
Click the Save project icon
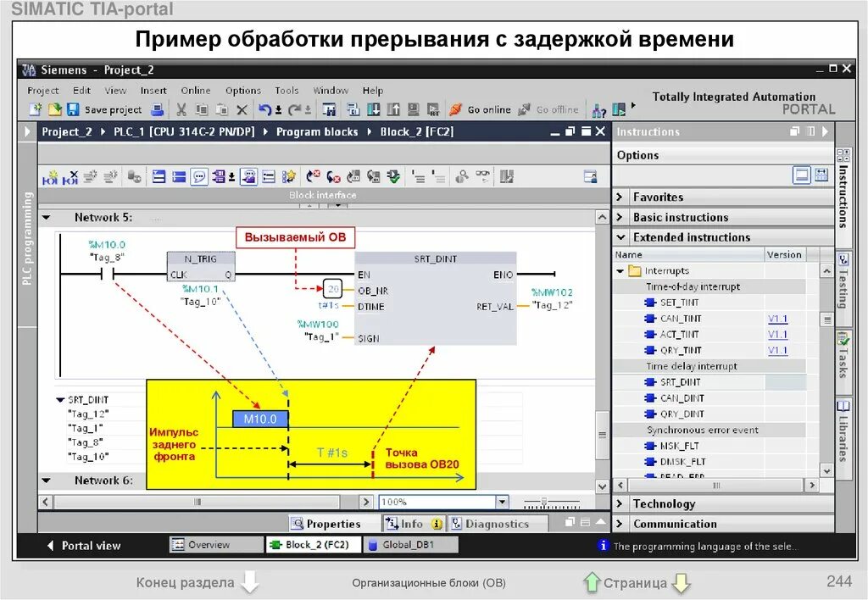click(x=75, y=109)
